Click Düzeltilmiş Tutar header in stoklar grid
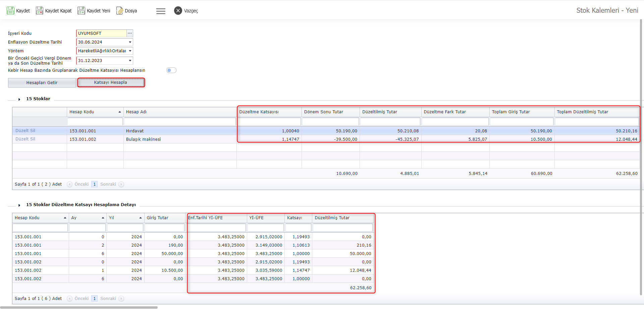Image resolution: width=644 pixels, height=309 pixels. click(390, 112)
